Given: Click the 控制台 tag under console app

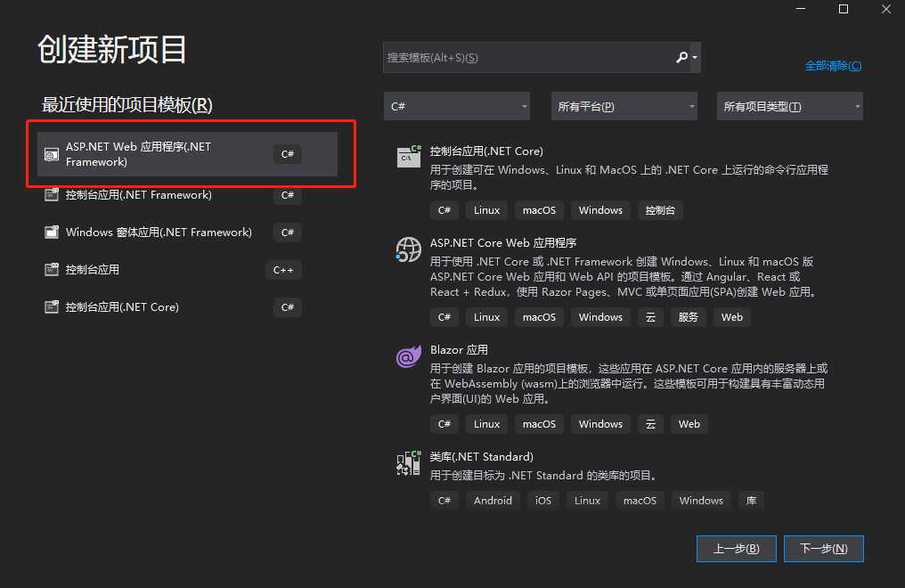Looking at the screenshot, I should pyautogui.click(x=660, y=210).
